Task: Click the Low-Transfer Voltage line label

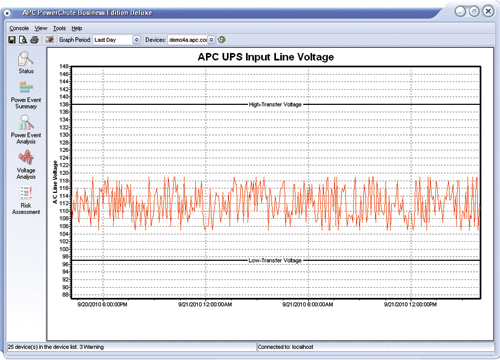Action: pos(275,260)
